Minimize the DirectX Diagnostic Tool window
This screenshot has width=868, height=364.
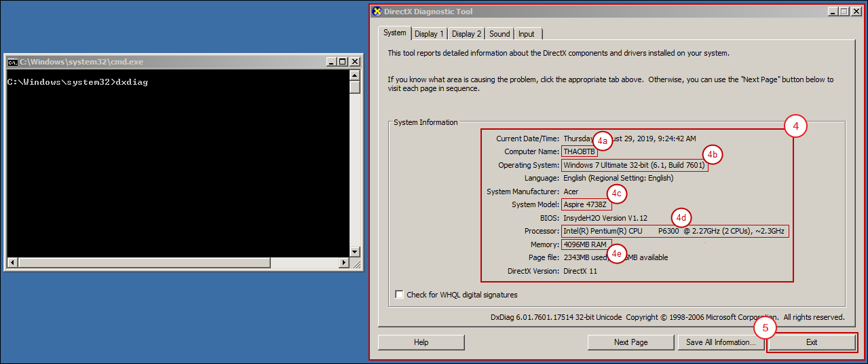(x=833, y=12)
